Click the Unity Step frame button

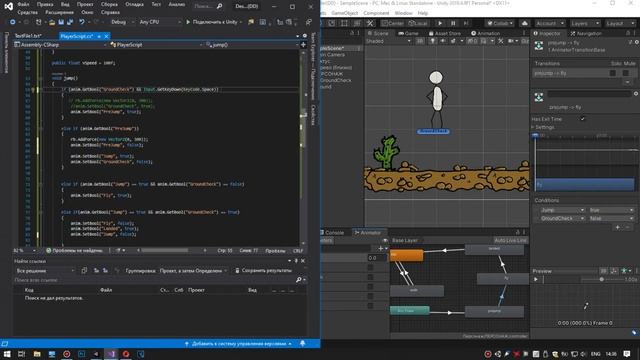pos(466,23)
